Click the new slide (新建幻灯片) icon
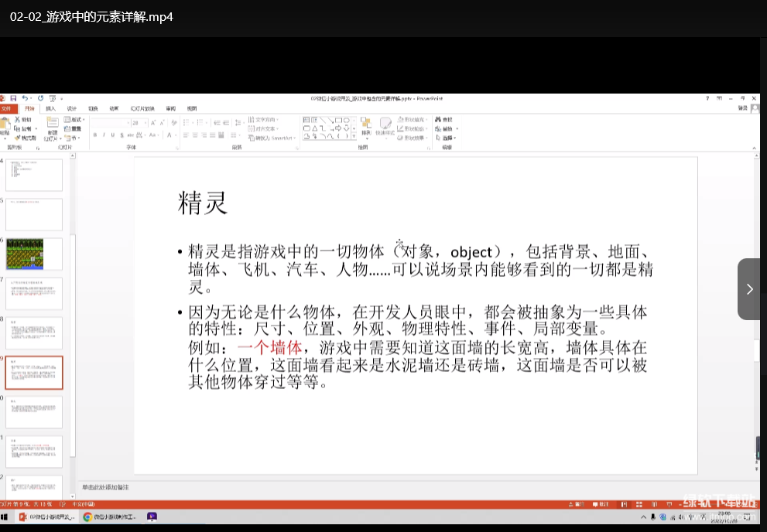767x532 pixels. click(53, 122)
